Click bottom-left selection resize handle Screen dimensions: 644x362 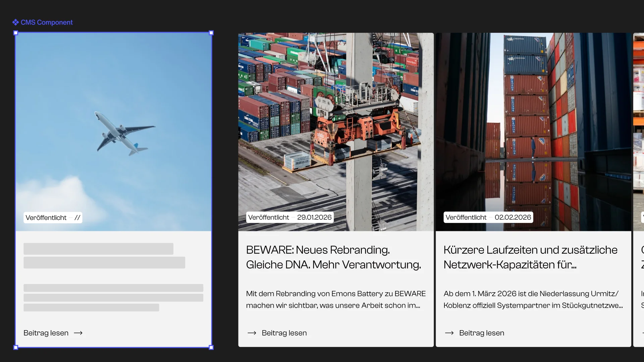pyautogui.click(x=16, y=347)
